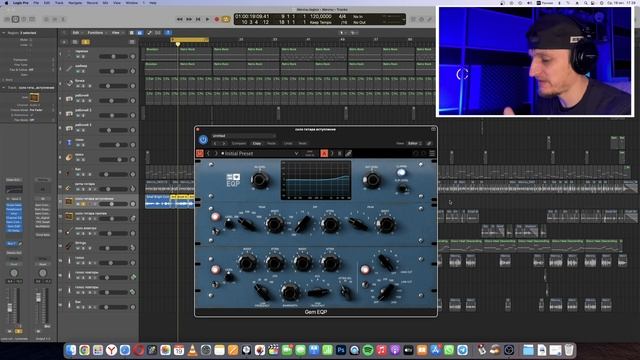This screenshot has height=360, width=640.
Task: Toggle the yellow Solo button on channel strip
Action: 18,331
